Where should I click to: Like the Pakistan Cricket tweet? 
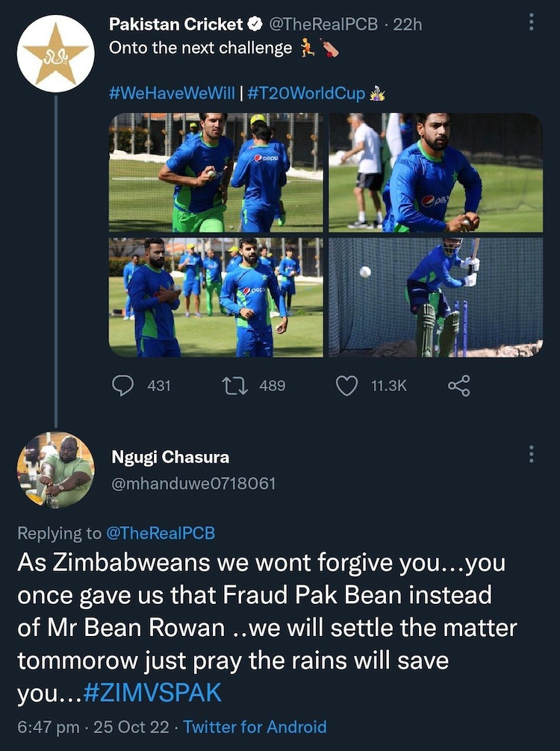coord(346,385)
